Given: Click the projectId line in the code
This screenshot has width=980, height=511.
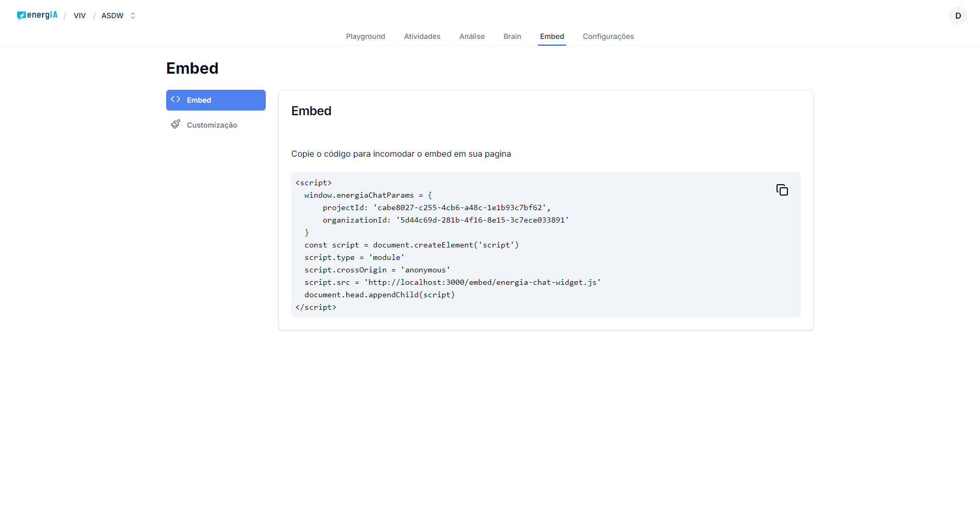Looking at the screenshot, I should [436, 208].
